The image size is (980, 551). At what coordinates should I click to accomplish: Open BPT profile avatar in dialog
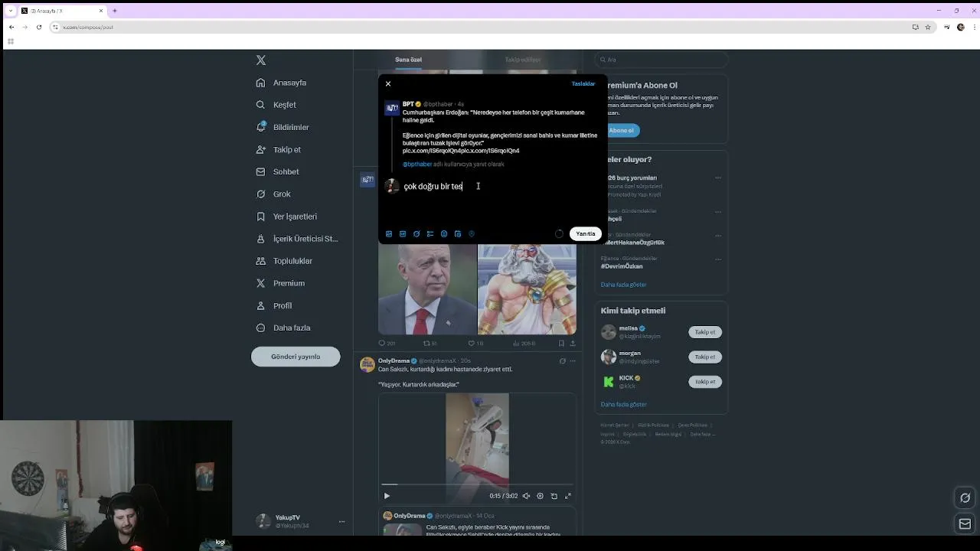point(392,108)
